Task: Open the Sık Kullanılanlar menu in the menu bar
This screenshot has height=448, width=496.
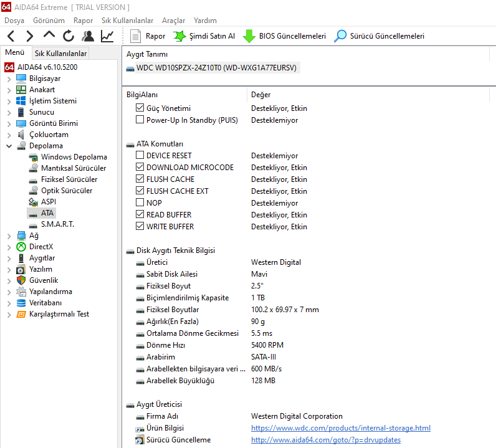Action: pyautogui.click(x=127, y=21)
